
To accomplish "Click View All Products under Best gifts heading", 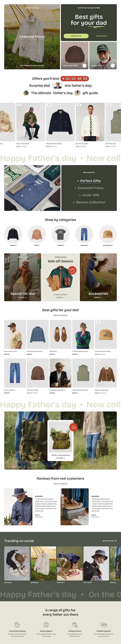I will coord(60,315).
